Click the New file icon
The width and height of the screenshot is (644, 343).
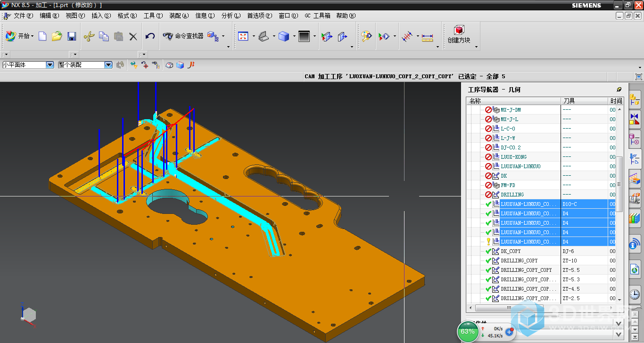42,36
